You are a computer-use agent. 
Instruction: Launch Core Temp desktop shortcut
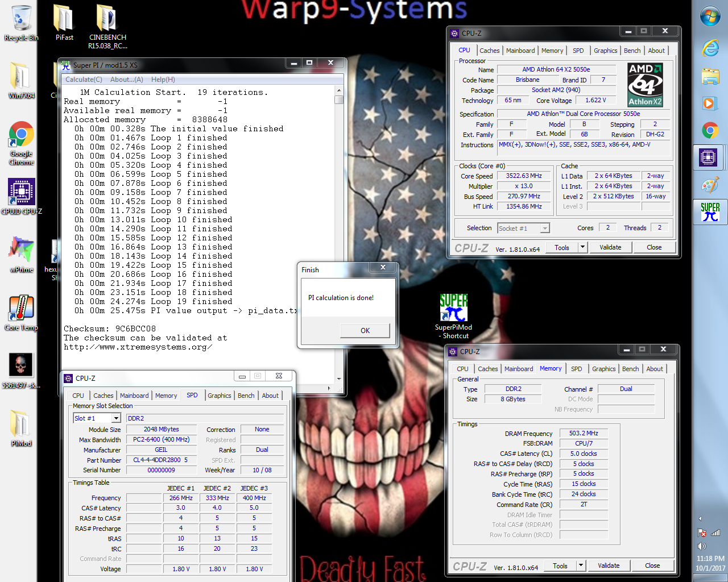click(x=21, y=313)
